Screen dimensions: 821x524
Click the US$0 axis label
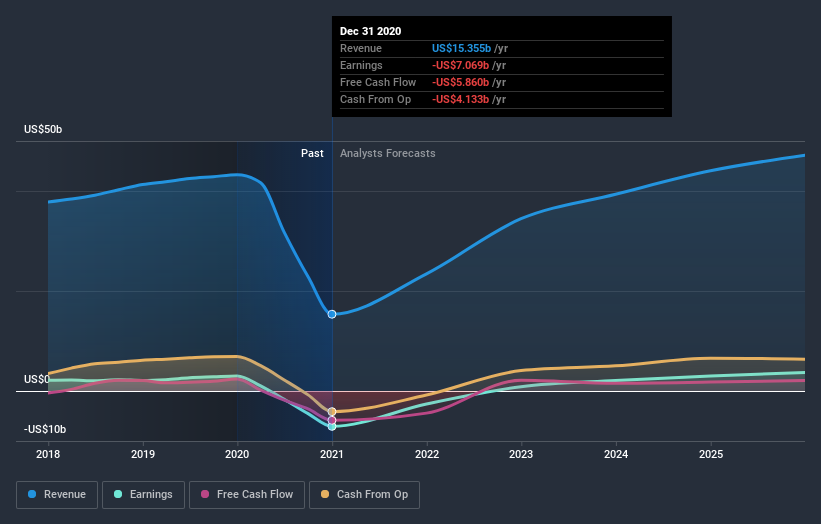pyautogui.click(x=37, y=379)
